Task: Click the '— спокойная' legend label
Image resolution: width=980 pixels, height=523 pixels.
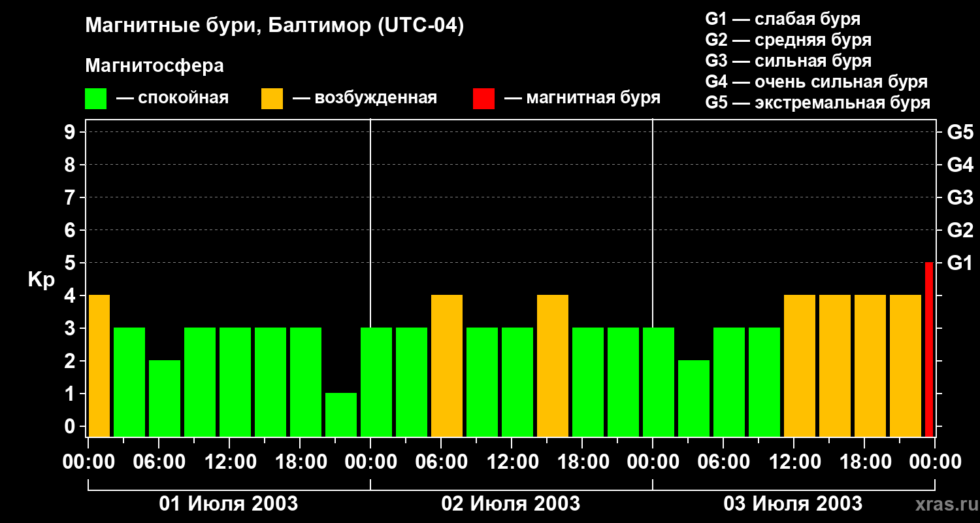Action: pos(172,98)
